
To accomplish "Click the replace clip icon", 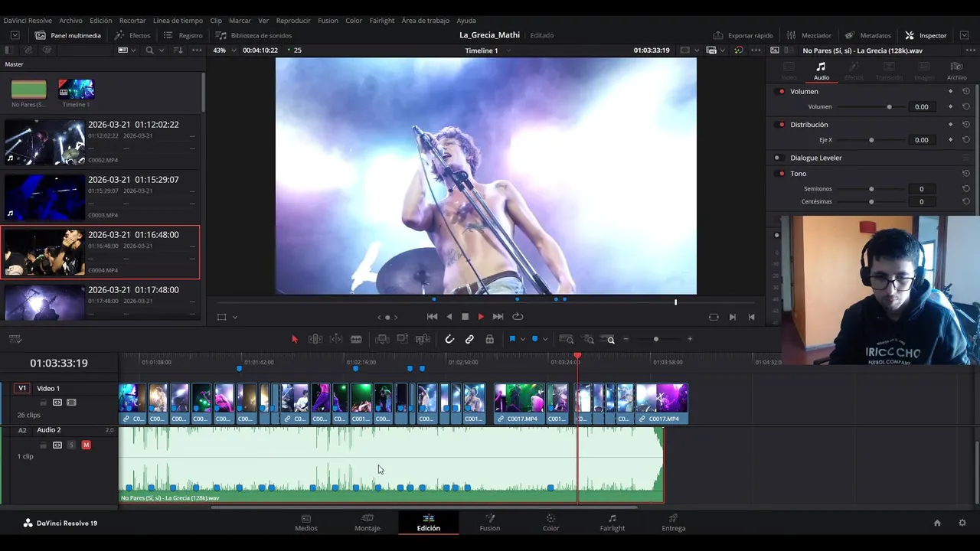I will [x=423, y=339].
